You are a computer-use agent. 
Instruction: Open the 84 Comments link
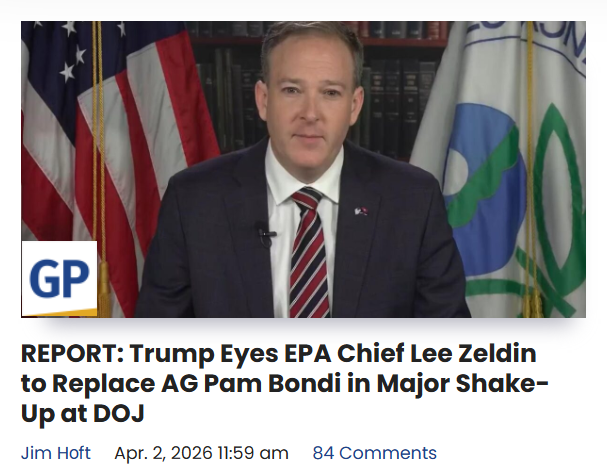pyautogui.click(x=374, y=453)
